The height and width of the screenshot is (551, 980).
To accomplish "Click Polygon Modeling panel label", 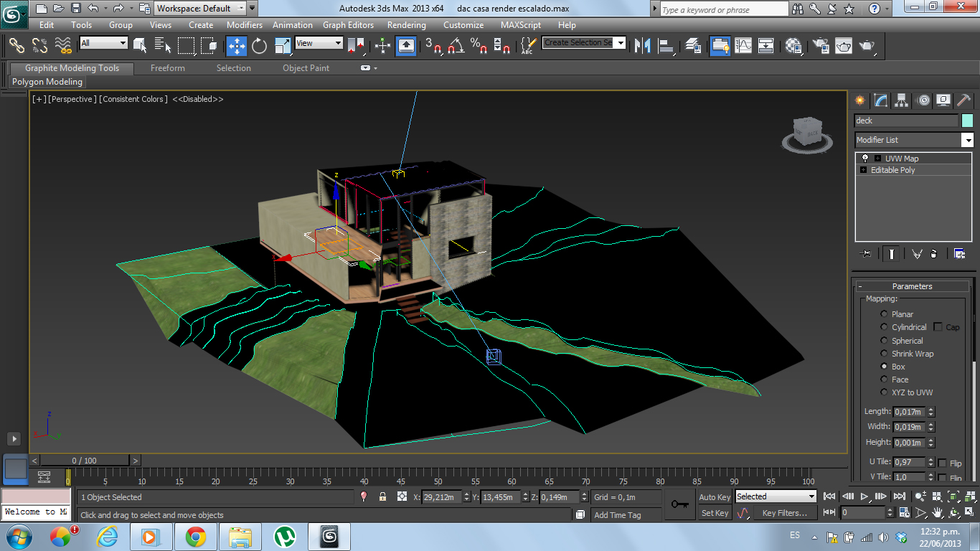I will [x=47, y=82].
